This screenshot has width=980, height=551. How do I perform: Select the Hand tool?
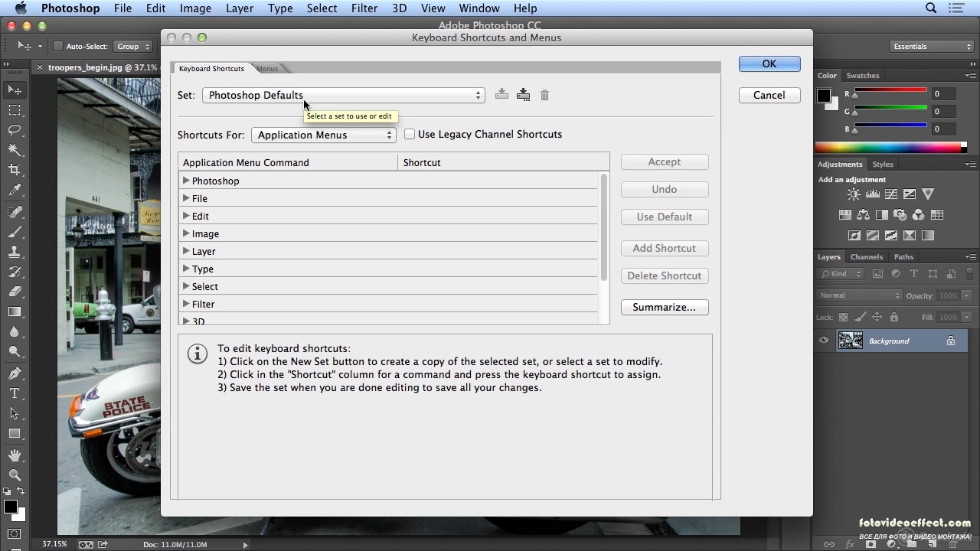pyautogui.click(x=15, y=455)
